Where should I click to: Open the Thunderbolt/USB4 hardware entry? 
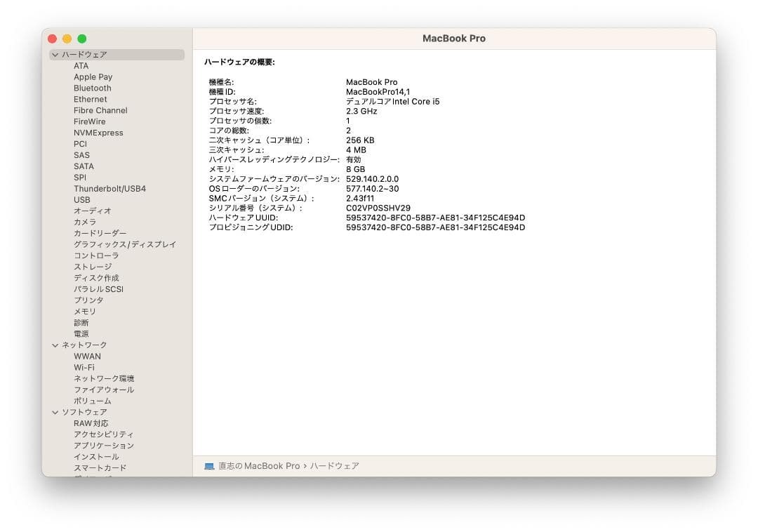109,189
